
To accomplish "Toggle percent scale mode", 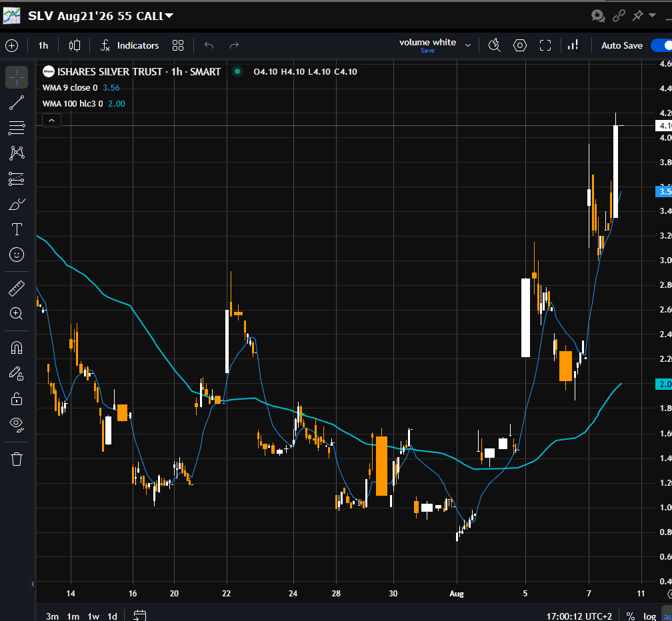I will pyautogui.click(x=630, y=616).
